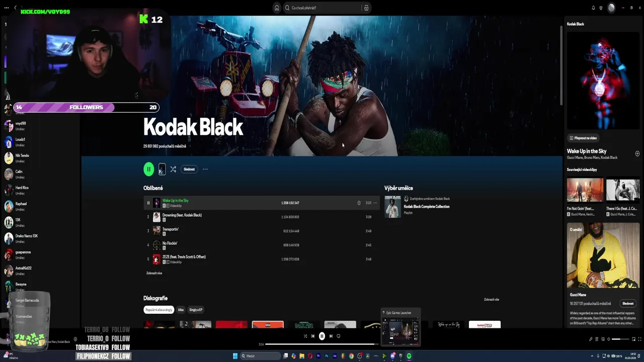The width and height of the screenshot is (644, 362).
Task: Open I'm Not Goin' related video thumbnail
Action: [x=585, y=190]
